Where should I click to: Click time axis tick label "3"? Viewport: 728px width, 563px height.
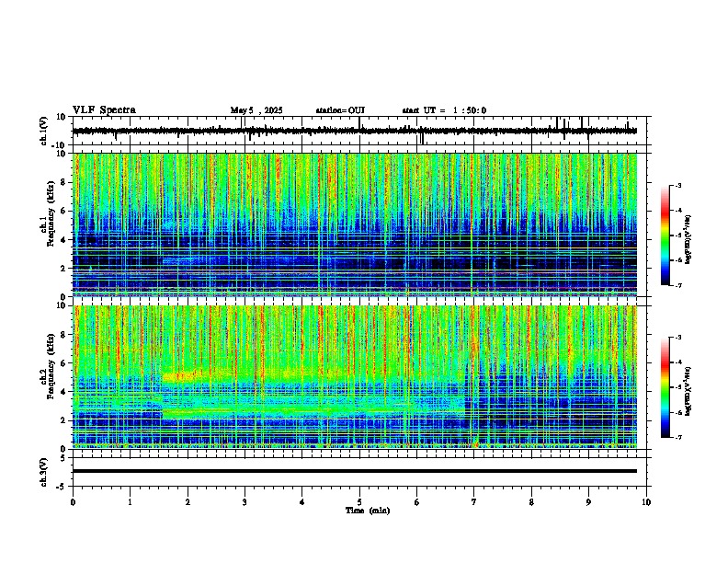[245, 502]
